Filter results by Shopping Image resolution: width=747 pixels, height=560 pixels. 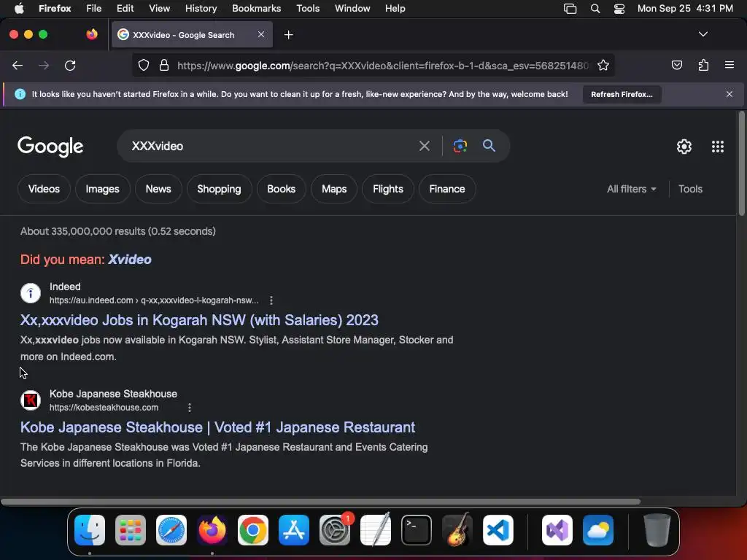point(219,189)
